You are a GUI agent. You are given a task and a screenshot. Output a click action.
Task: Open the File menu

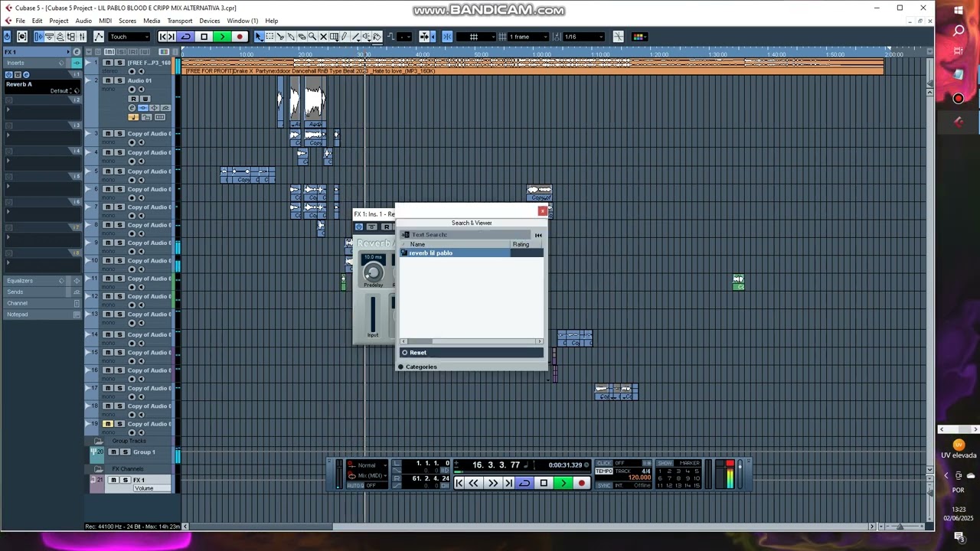point(20,21)
